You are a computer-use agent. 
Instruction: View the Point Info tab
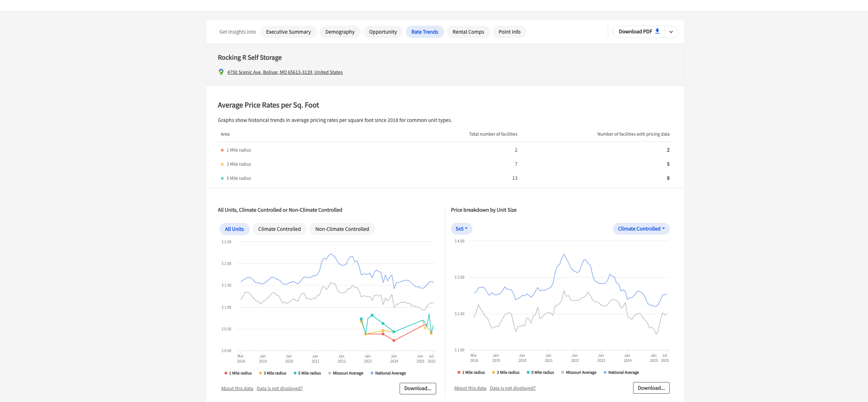(509, 32)
